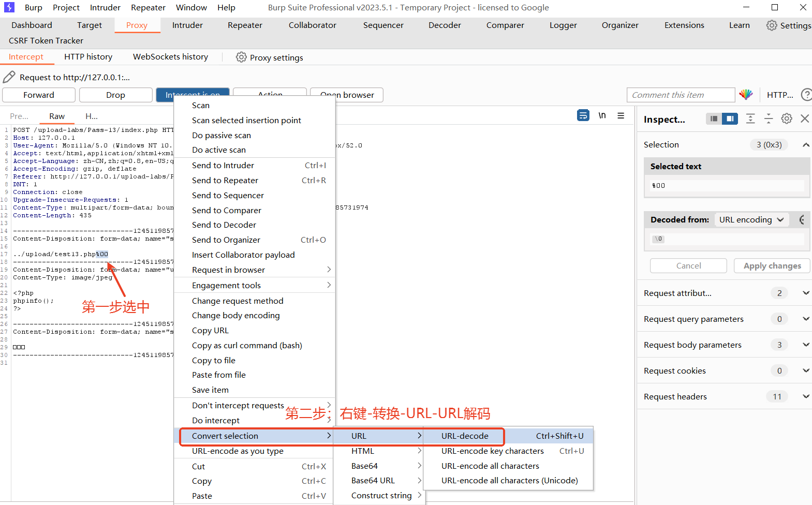Close the Inspector panel
The width and height of the screenshot is (812, 505).
(x=805, y=118)
